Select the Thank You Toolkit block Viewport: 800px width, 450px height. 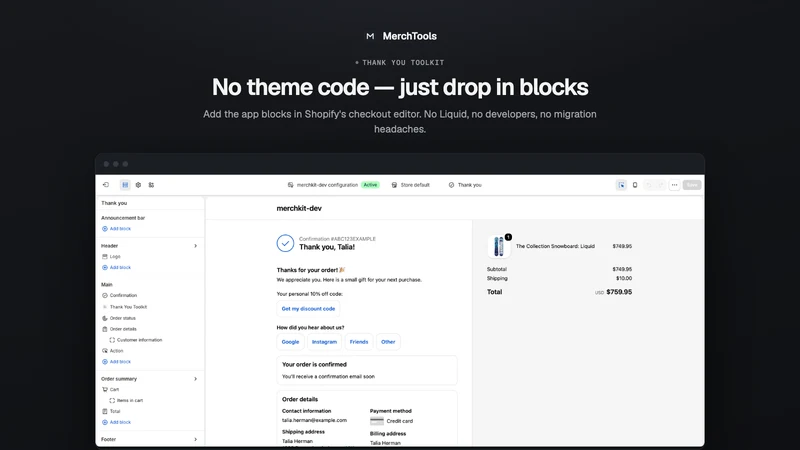tap(124, 307)
